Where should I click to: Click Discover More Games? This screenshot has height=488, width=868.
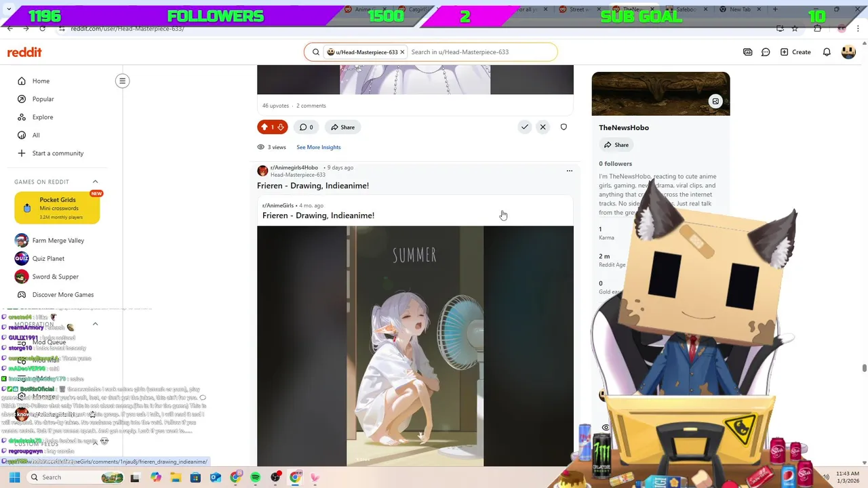(62, 295)
